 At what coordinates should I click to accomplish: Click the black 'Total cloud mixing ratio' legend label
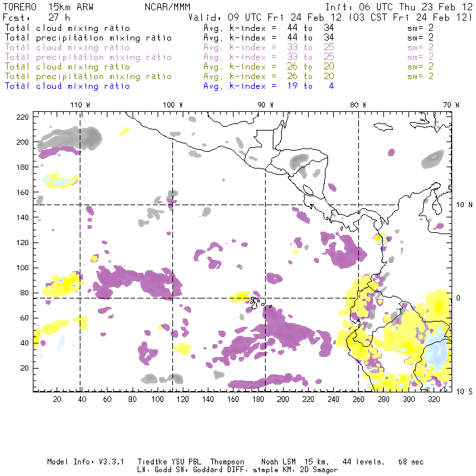click(68, 28)
